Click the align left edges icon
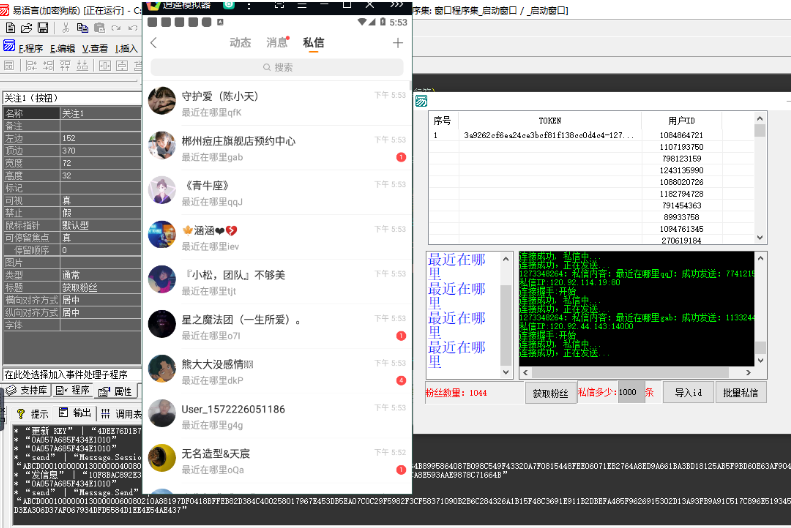This screenshot has width=791, height=528. pos(31,66)
